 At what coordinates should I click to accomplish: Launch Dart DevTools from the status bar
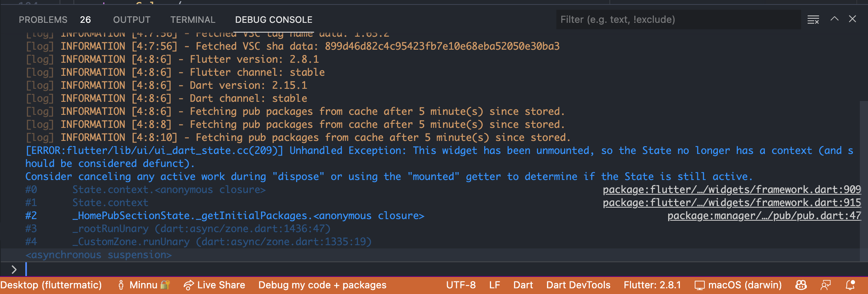(x=578, y=285)
